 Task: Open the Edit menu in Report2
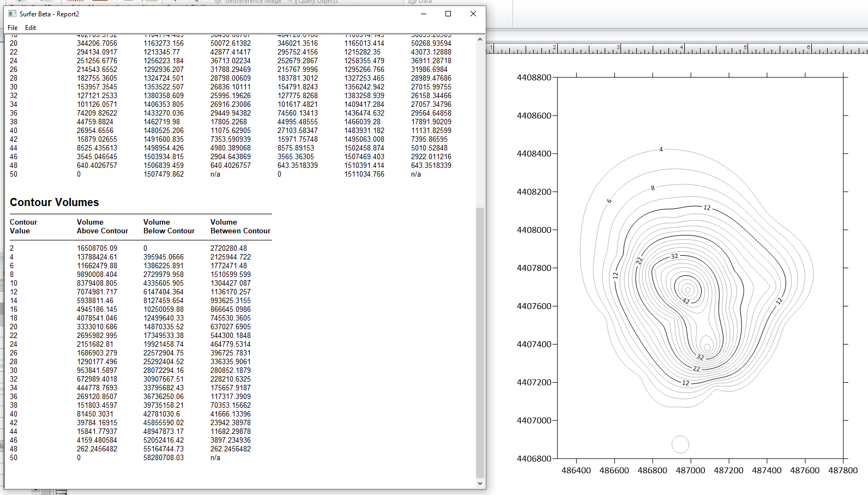(31, 28)
